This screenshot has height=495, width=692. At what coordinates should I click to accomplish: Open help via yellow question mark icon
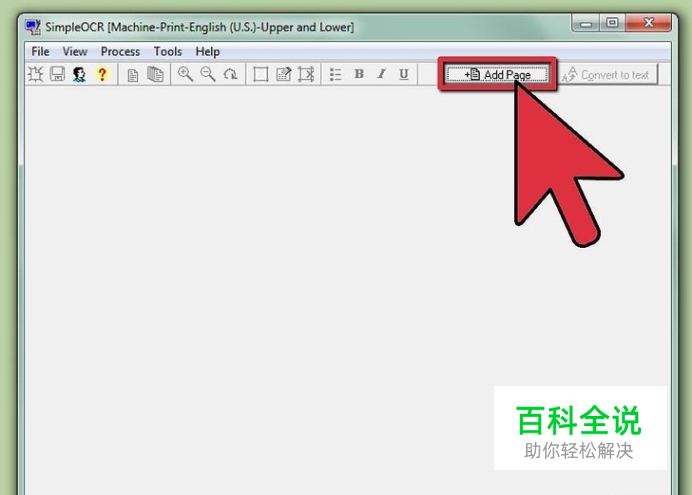coord(102,74)
